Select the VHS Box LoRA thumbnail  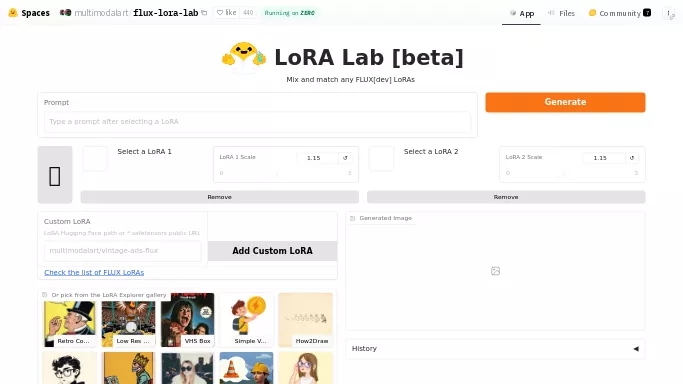[187, 320]
